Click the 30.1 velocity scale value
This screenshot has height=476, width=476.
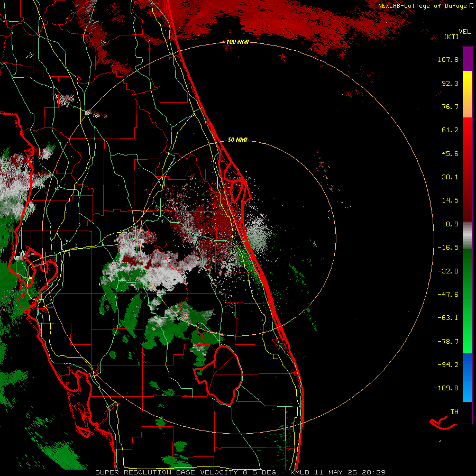[x=450, y=177]
